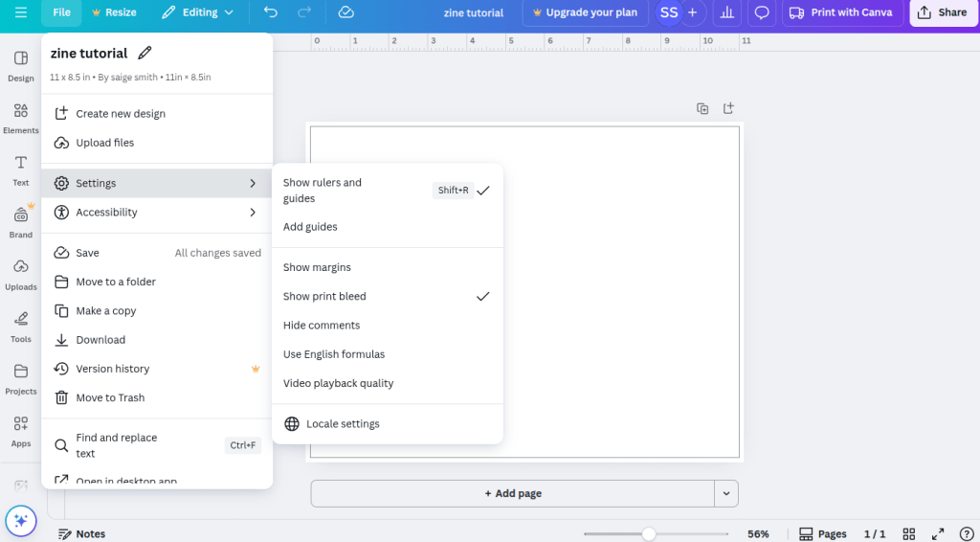This screenshot has width=980, height=542.
Task: Open the comments speech bubble icon
Action: point(762,12)
